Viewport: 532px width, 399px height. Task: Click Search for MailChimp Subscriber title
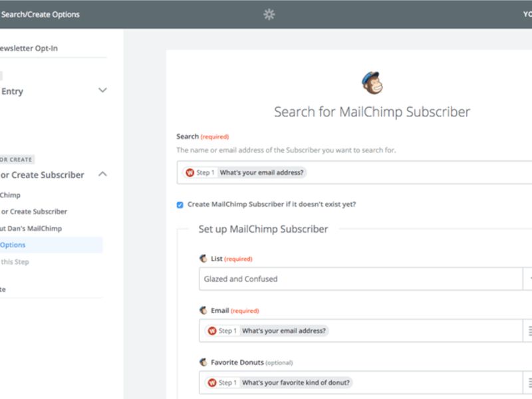[x=372, y=112]
